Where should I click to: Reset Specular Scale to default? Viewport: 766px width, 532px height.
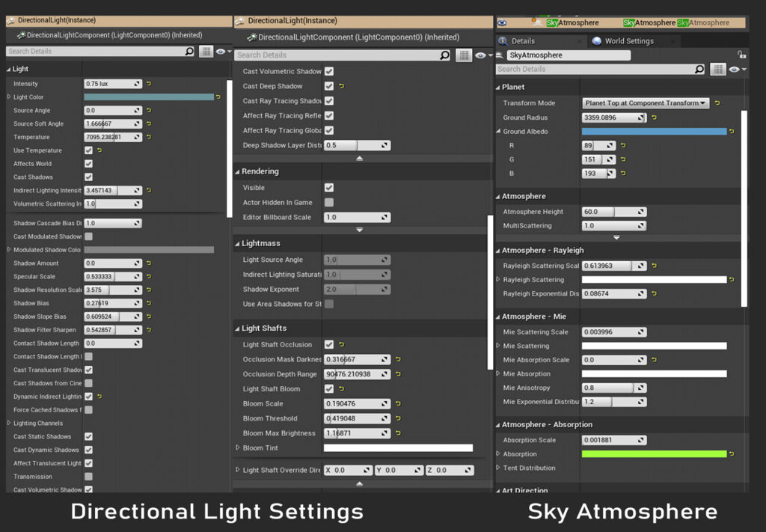pos(149,276)
